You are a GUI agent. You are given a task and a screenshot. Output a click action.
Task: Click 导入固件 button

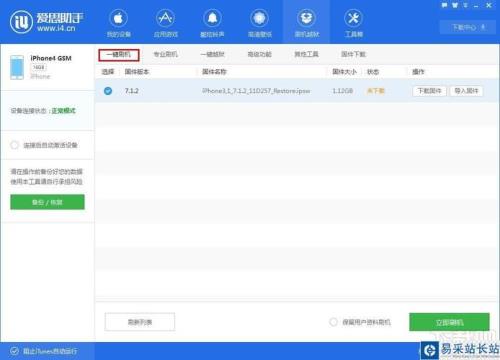click(466, 91)
